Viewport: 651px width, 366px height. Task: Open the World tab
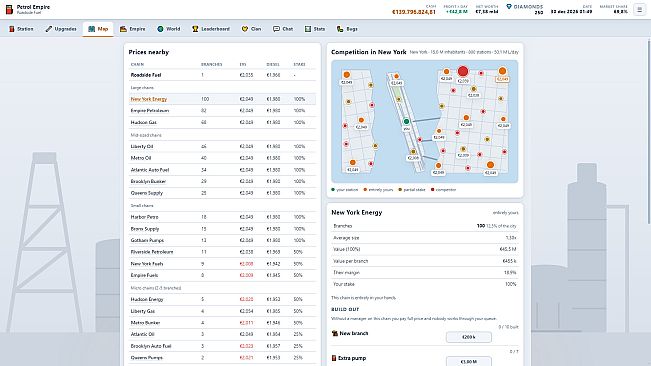pos(169,29)
